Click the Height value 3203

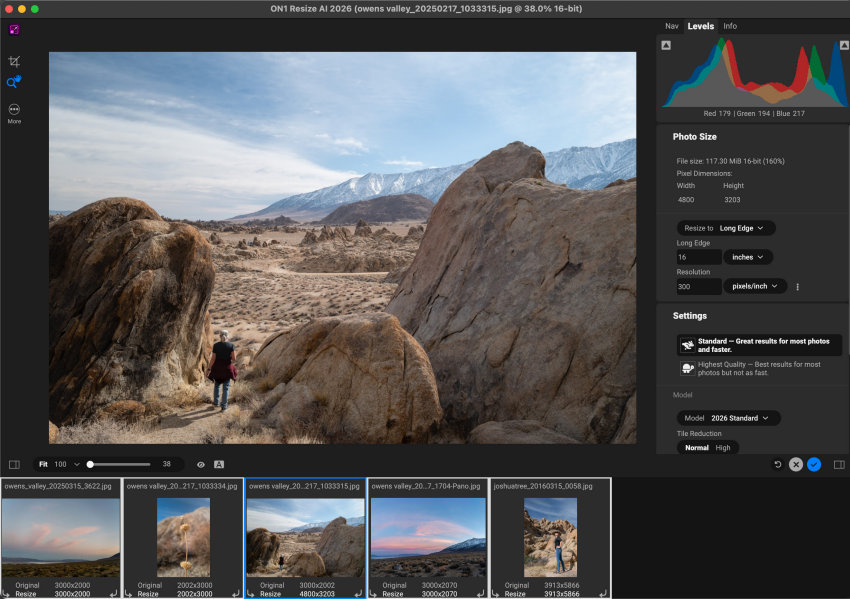[x=732, y=200]
